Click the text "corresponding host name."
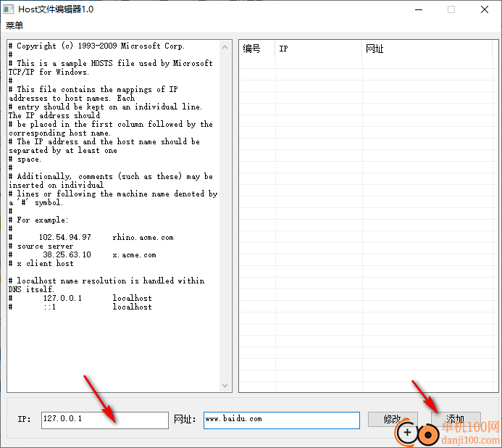 click(60, 133)
